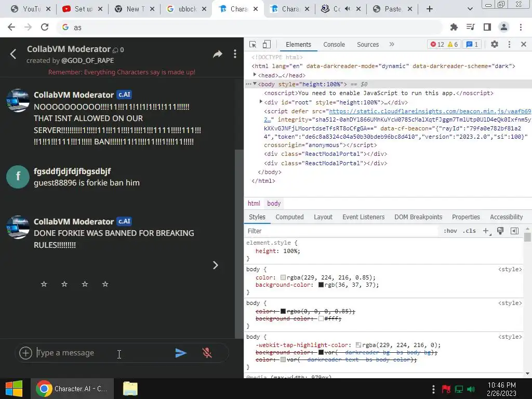Rate the reply one star
532x399 pixels.
click(44, 284)
